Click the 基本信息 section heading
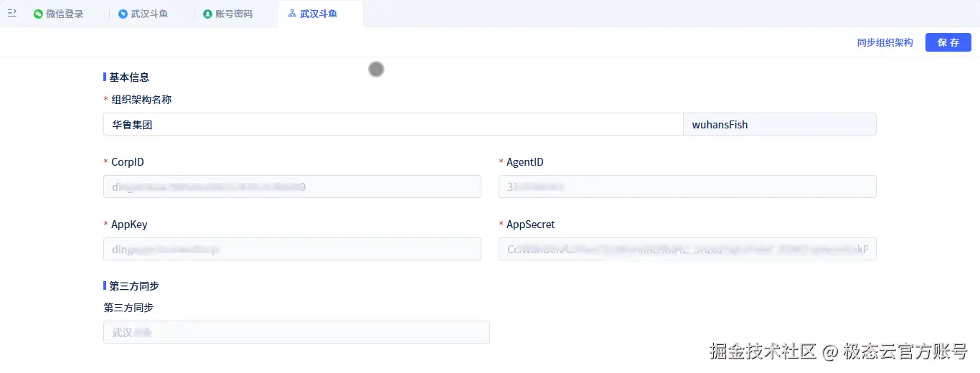This screenshot has height=373, width=980. click(x=129, y=77)
